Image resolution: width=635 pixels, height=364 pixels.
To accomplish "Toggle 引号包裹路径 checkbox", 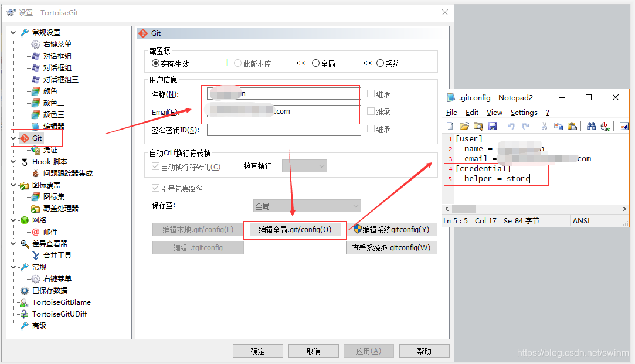I will [155, 188].
